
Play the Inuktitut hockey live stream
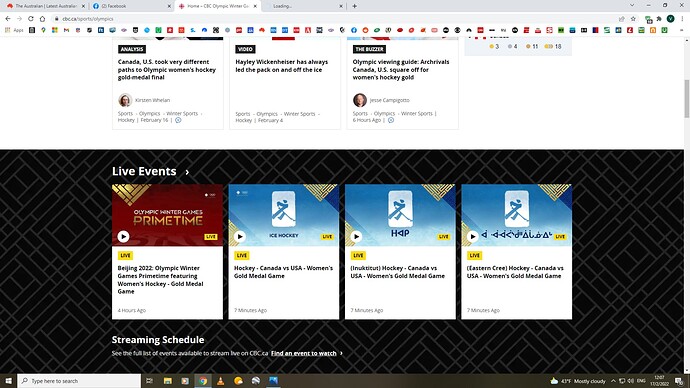(356, 236)
